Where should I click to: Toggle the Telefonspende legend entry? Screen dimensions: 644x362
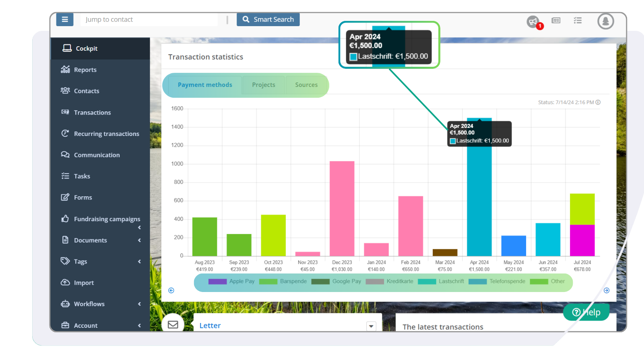pyautogui.click(x=500, y=281)
